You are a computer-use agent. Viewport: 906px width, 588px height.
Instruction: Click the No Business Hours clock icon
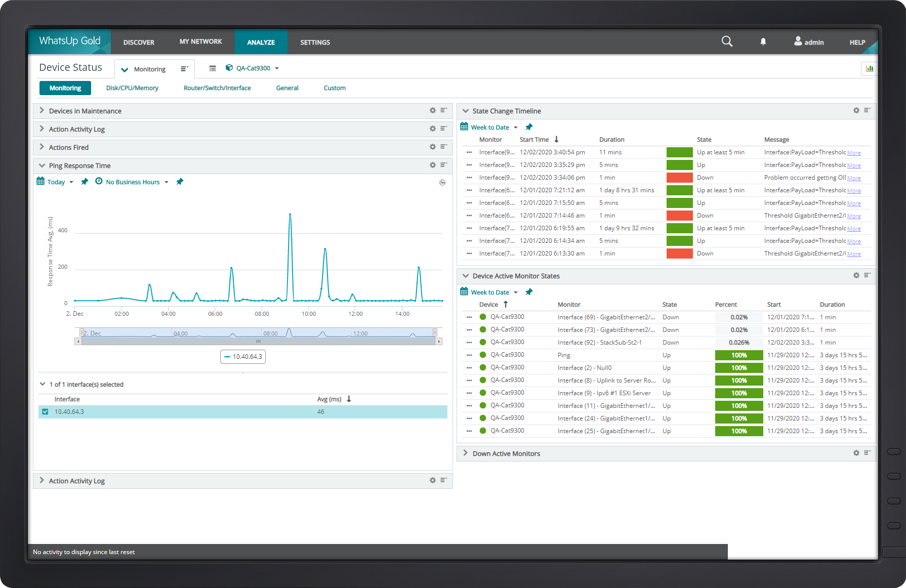pos(99,181)
